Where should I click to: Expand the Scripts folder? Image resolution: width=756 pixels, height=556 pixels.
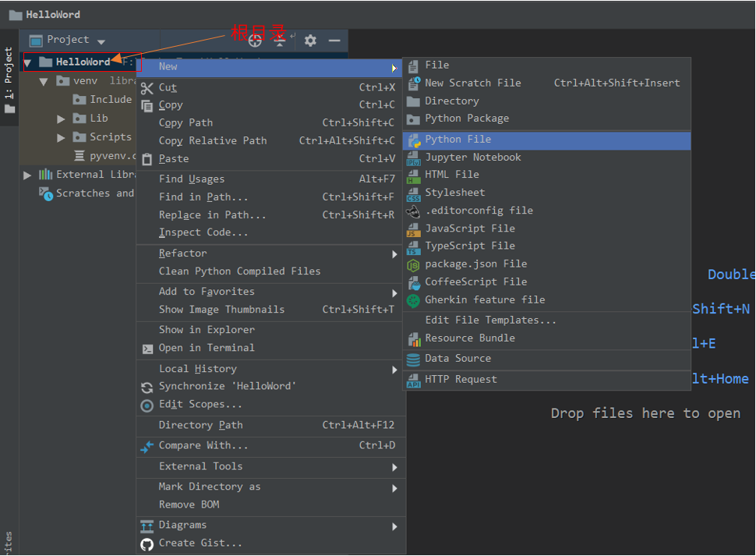[61, 138]
